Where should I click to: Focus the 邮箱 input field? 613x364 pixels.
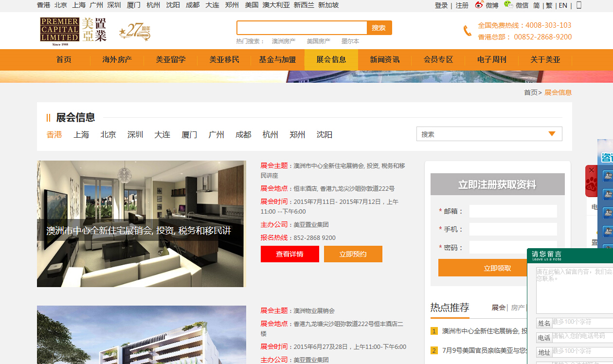[513, 211]
